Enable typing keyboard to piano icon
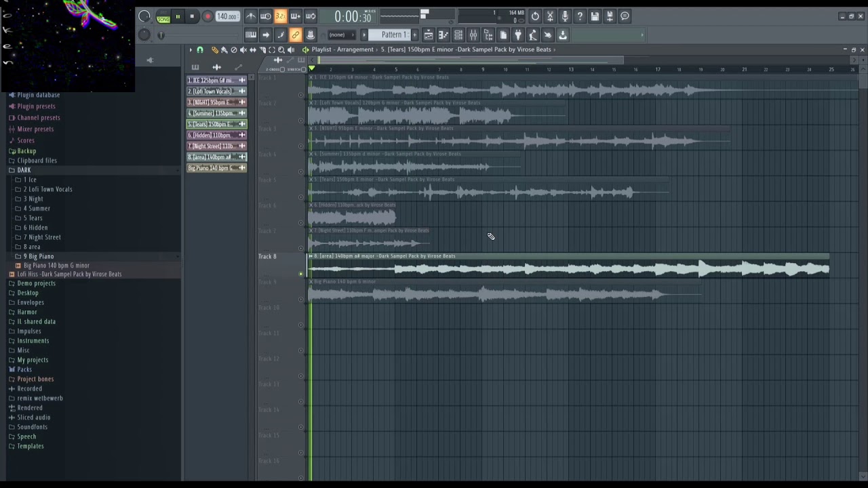Image resolution: width=868 pixels, height=488 pixels. [251, 35]
